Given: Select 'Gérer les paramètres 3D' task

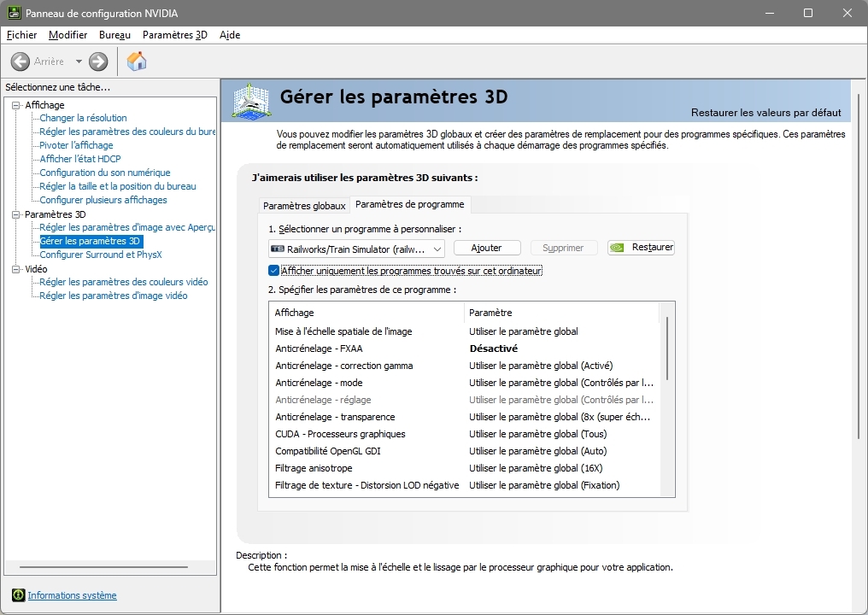Looking at the screenshot, I should [x=91, y=242].
